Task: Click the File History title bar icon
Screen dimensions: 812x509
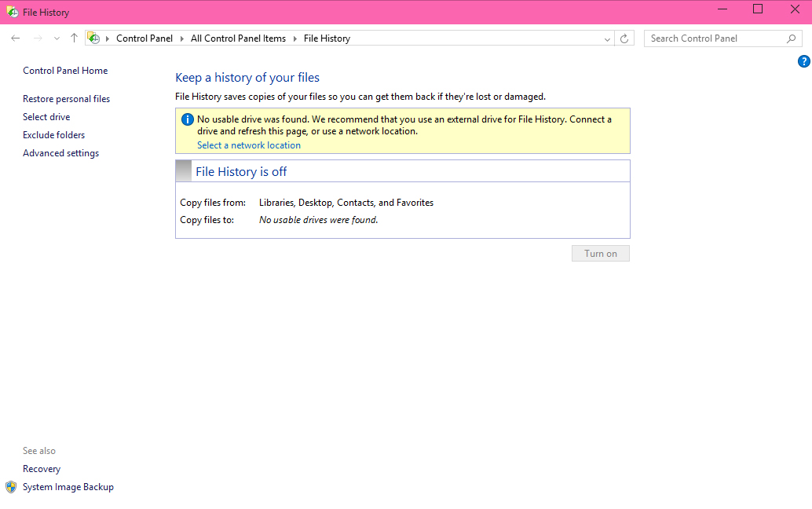Action: pos(13,12)
